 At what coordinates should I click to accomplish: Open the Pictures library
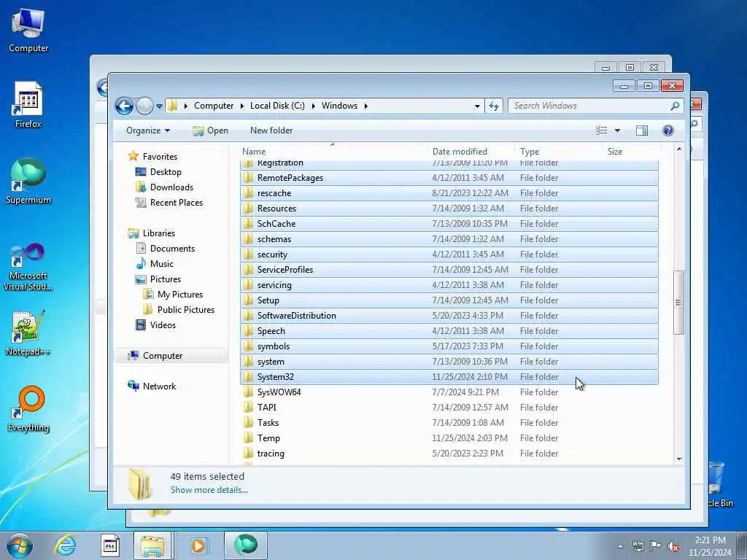pyautogui.click(x=166, y=279)
